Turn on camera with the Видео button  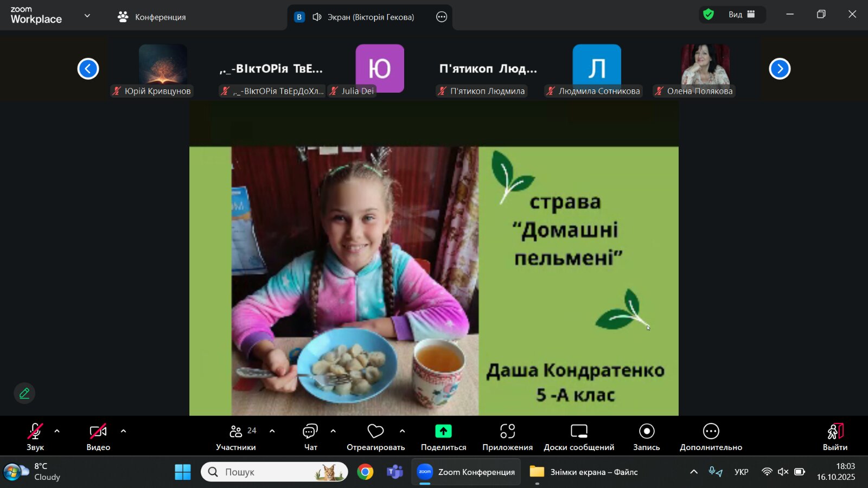pos(98,437)
